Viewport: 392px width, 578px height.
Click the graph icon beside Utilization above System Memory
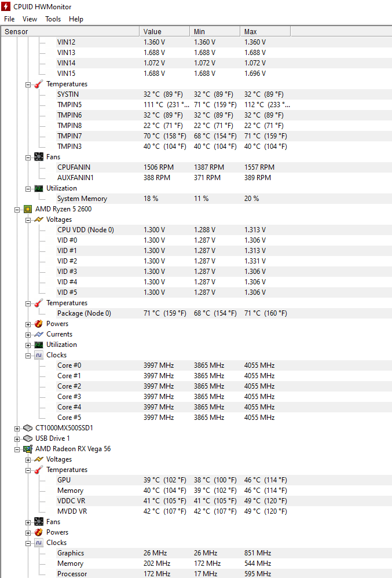pyautogui.click(x=39, y=188)
